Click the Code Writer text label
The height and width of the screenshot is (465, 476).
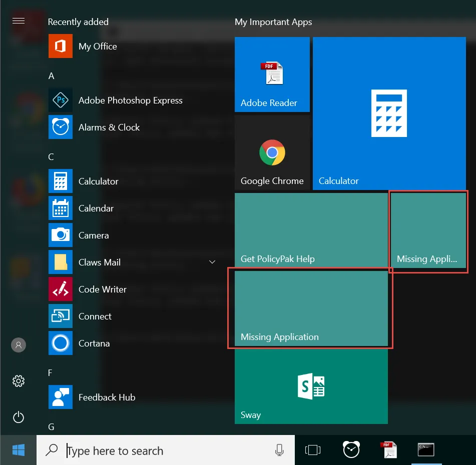coord(103,289)
